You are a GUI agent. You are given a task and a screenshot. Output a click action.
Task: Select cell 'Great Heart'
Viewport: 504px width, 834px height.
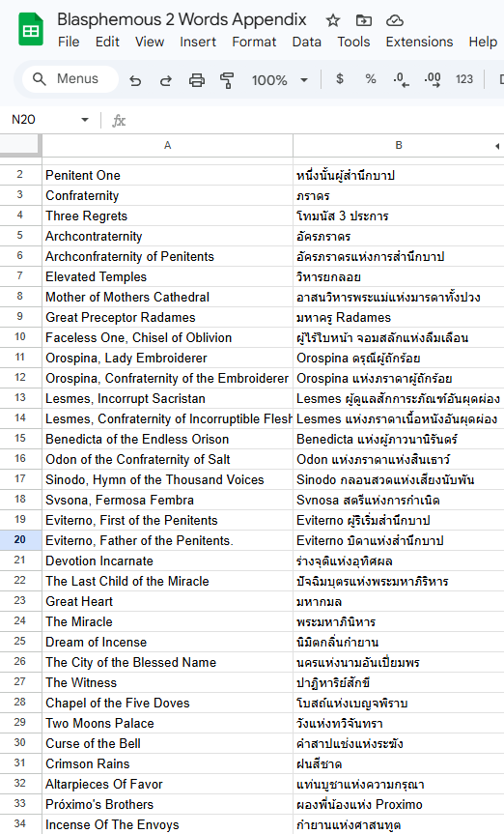[167, 601]
